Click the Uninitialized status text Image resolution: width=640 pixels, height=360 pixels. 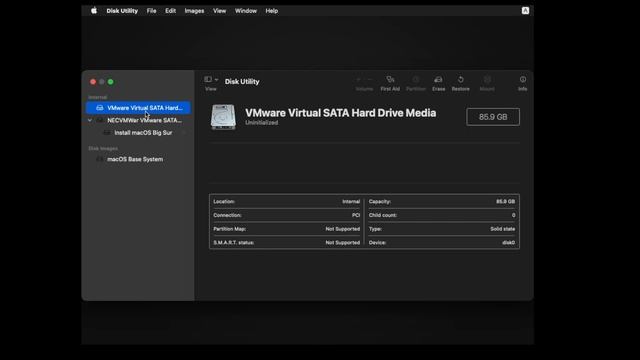pyautogui.click(x=262, y=122)
